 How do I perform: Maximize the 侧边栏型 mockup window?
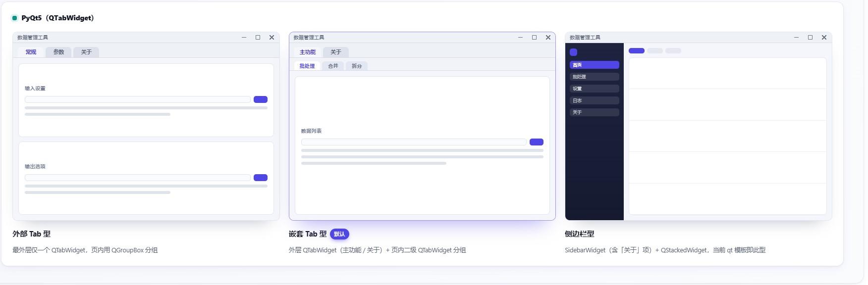(x=810, y=38)
